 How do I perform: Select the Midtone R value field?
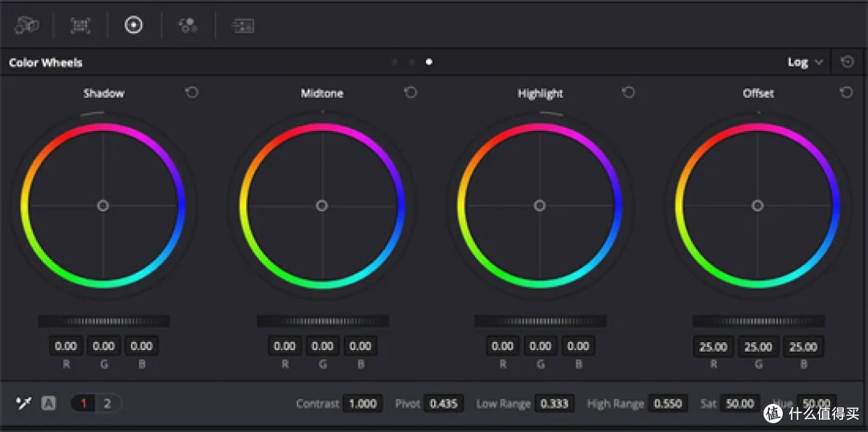285,346
